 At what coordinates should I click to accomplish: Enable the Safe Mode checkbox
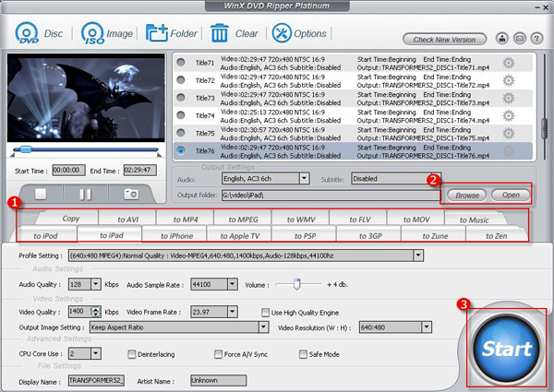(x=303, y=354)
